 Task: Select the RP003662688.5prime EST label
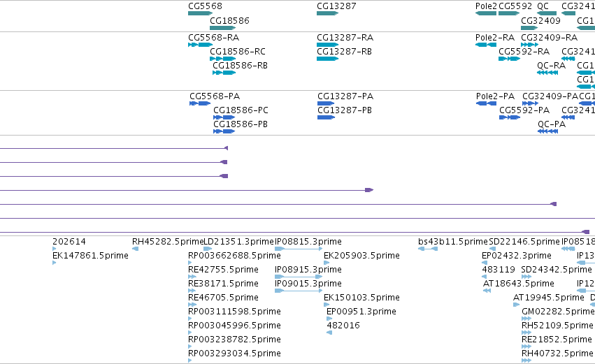pos(234,256)
